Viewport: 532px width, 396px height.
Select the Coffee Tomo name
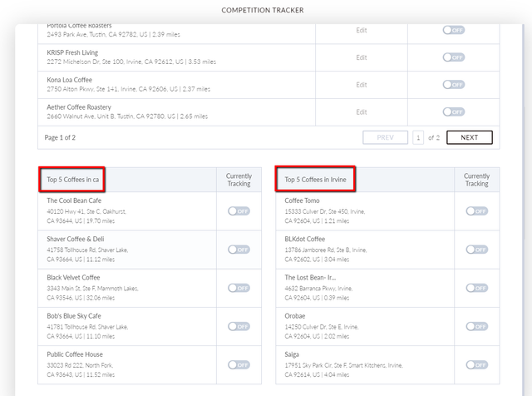pyautogui.click(x=302, y=200)
